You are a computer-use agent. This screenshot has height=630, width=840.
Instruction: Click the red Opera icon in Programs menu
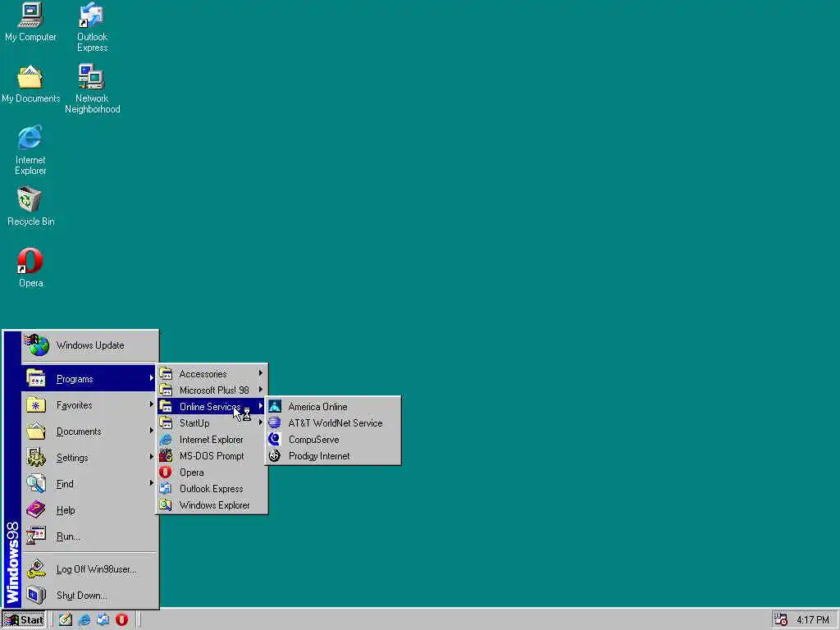point(166,472)
